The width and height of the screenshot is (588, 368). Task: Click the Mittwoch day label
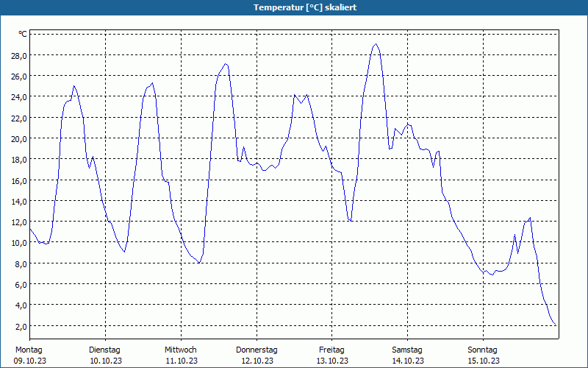[180, 350]
